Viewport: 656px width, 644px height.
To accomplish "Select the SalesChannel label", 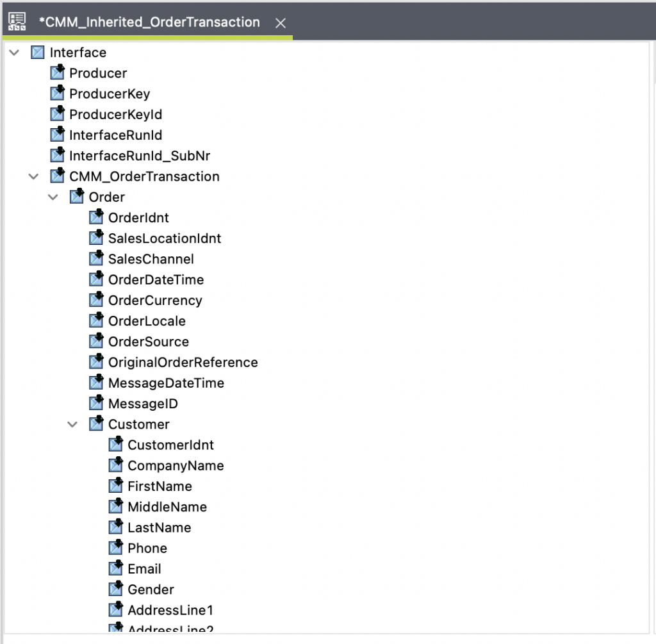I will pyautogui.click(x=151, y=259).
